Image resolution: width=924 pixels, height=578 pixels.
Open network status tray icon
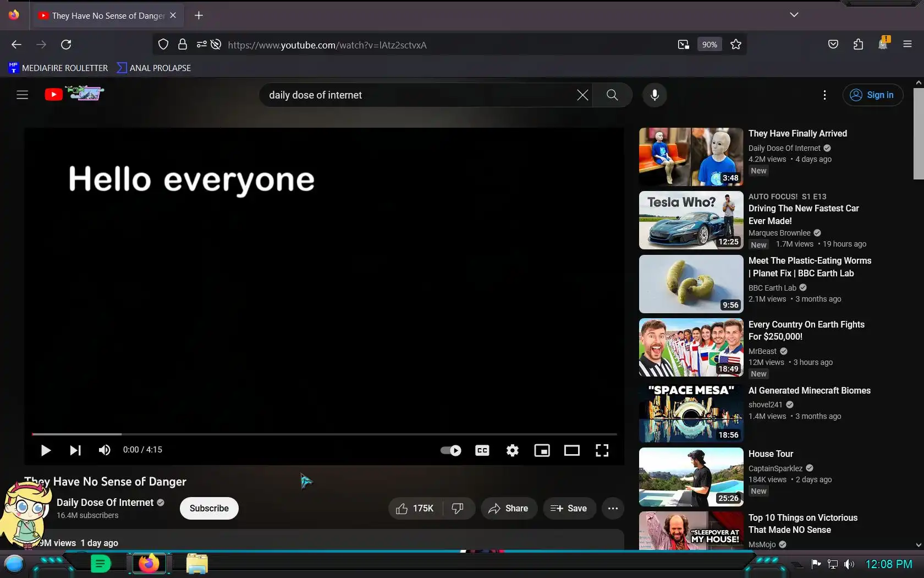833,564
